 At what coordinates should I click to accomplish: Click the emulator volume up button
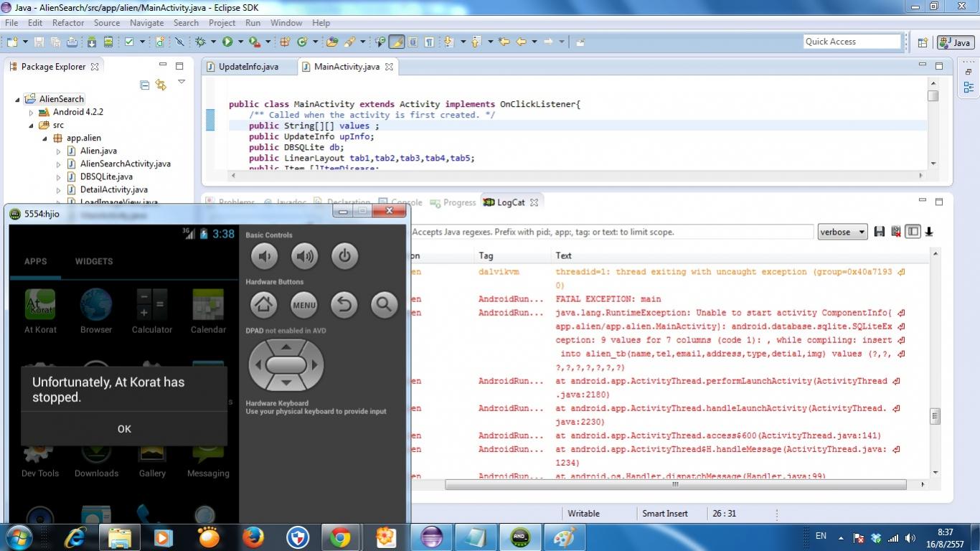(x=304, y=256)
